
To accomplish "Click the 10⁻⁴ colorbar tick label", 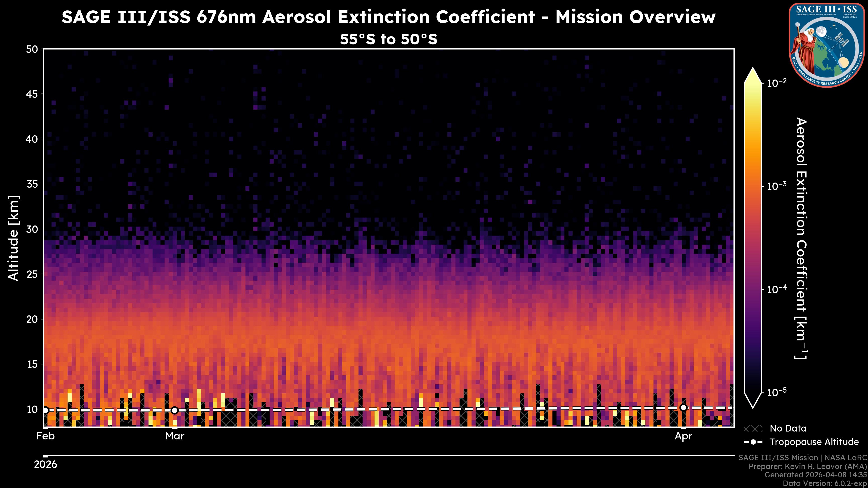I will tap(777, 289).
